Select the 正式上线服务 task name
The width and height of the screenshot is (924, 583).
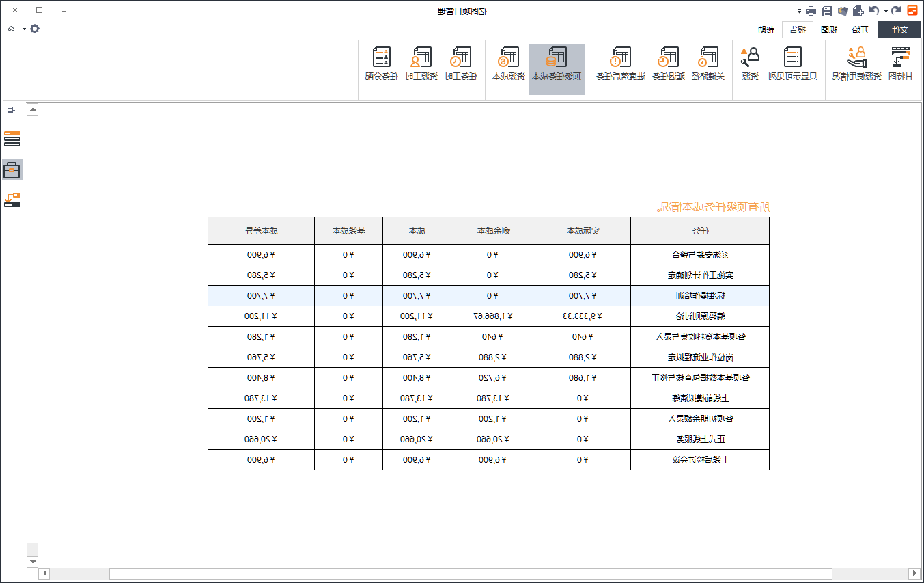click(700, 439)
